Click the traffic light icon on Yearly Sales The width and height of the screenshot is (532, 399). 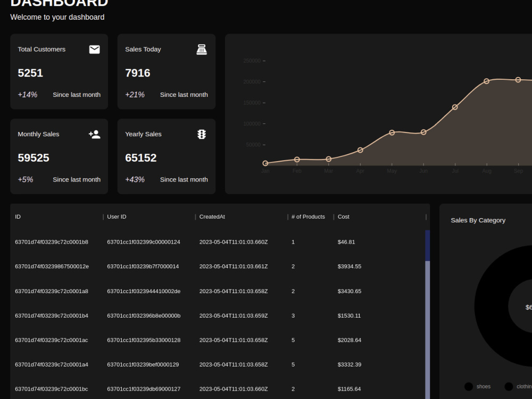[202, 135]
